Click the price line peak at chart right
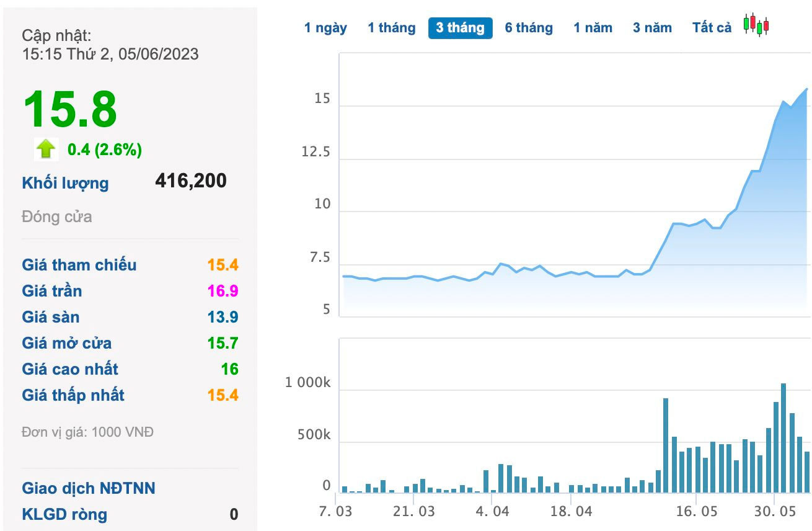Image resolution: width=812 pixels, height=531 pixels. pyautogui.click(x=806, y=89)
